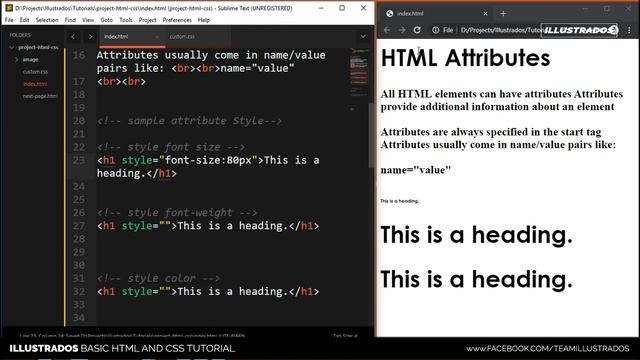
Task: Close the Sublime Text window
Action: [x=363, y=8]
